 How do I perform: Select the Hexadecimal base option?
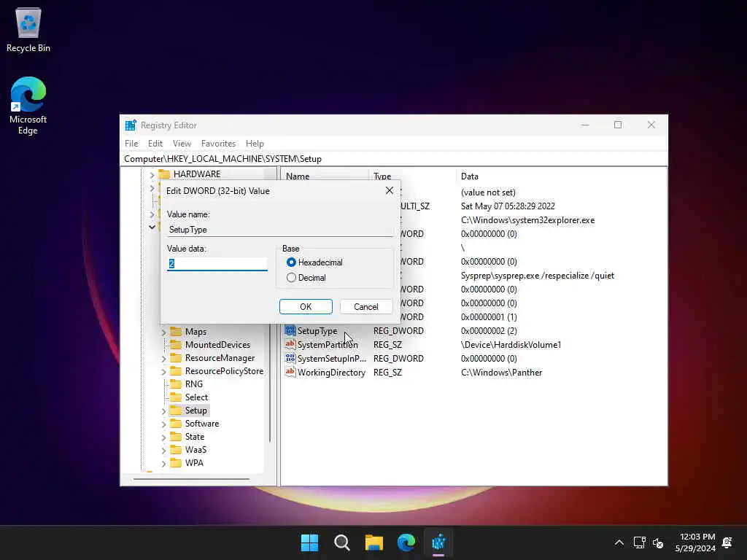click(x=291, y=262)
